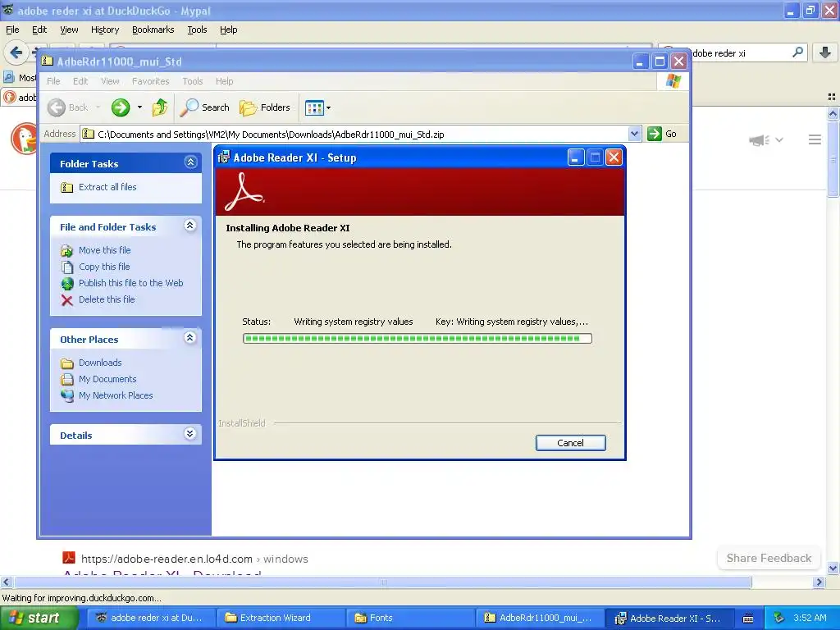The image size is (840, 630).
Task: Click the browser horizontal scrollbar
Action: [383, 582]
